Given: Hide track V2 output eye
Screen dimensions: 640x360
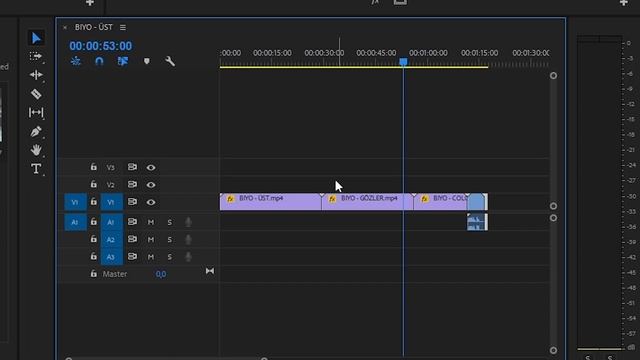Looking at the screenshot, I should 151,185.
